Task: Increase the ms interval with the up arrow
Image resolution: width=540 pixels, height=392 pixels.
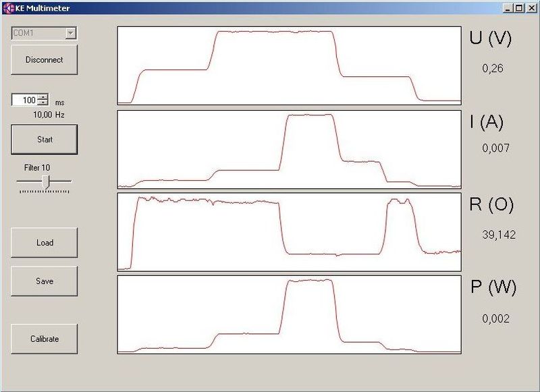Action: click(43, 97)
